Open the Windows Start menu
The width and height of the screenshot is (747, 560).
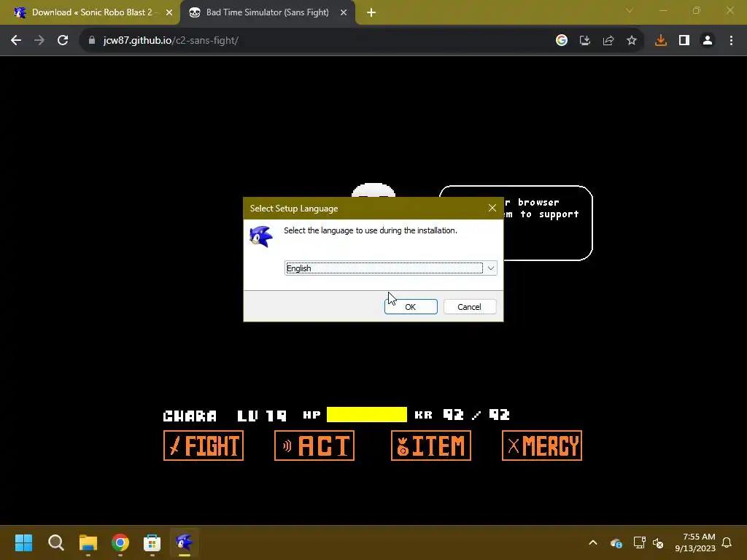pos(24,542)
